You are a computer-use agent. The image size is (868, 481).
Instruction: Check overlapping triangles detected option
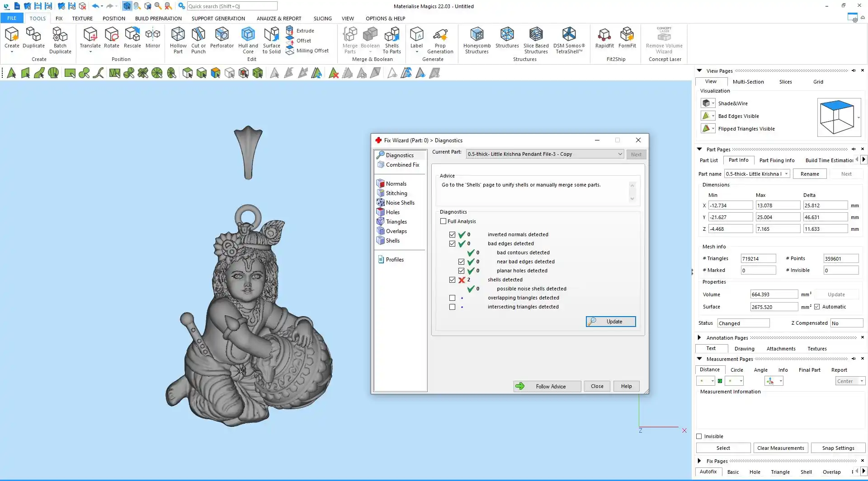coord(452,298)
